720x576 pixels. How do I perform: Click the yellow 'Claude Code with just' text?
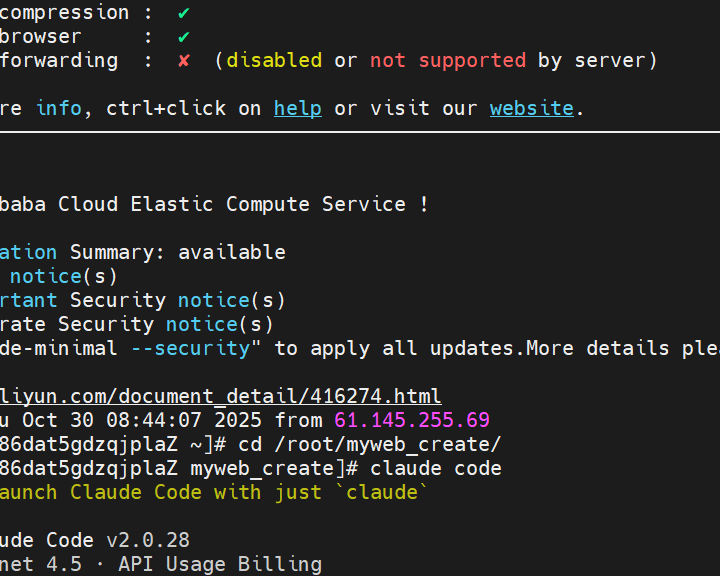click(196, 492)
